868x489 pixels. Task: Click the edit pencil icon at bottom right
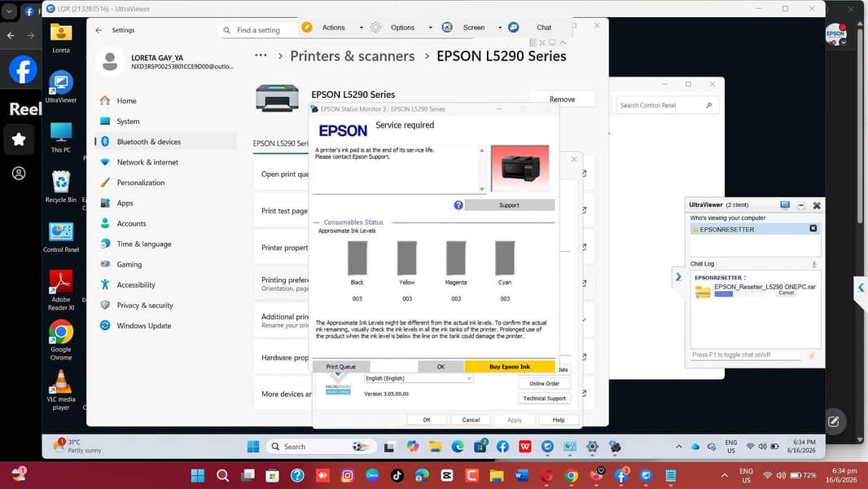click(834, 421)
